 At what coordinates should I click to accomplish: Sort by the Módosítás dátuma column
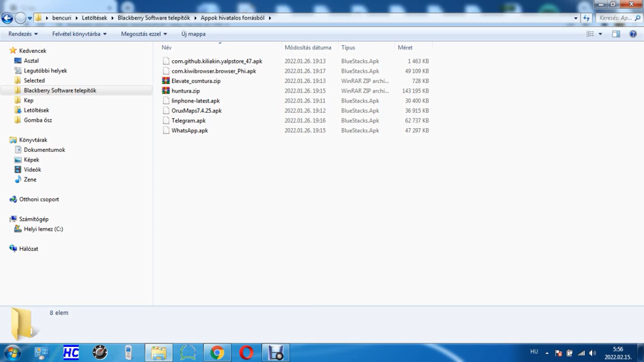(x=310, y=48)
